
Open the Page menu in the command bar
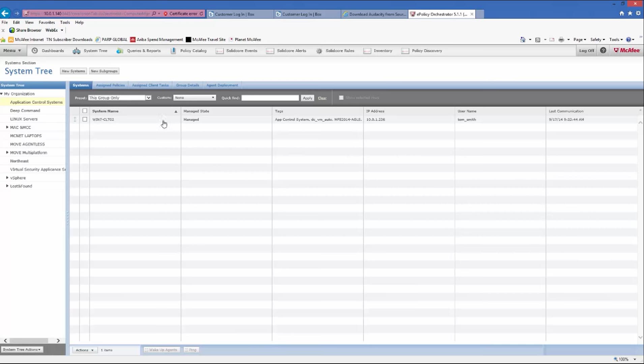click(x=580, y=39)
